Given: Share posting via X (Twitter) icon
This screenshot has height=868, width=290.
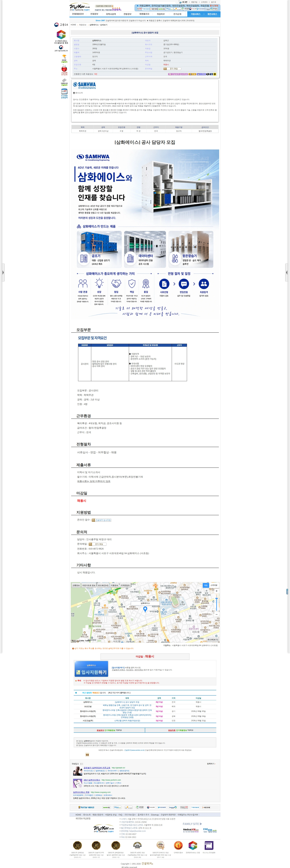Looking at the screenshot, I should click(208, 74).
